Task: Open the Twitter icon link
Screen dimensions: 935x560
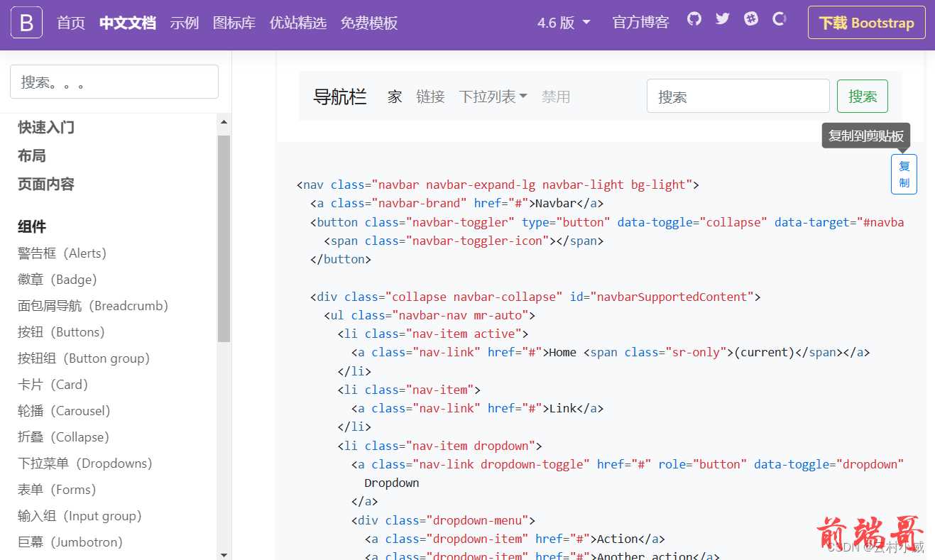Action: coord(723,19)
